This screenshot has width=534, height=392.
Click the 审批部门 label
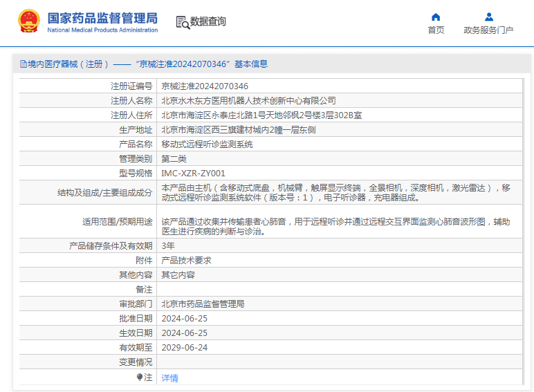pyautogui.click(x=136, y=304)
